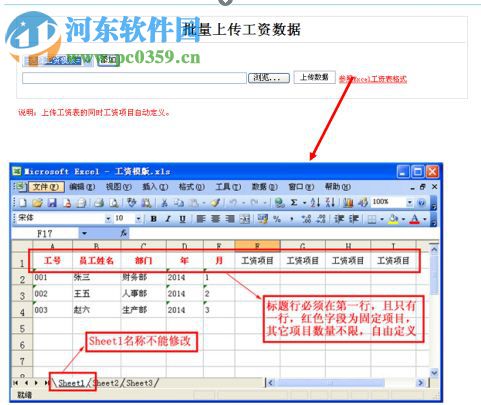Screen dimensions: 481x405
Task: Click the New blank workbook icon
Action: 23,202
